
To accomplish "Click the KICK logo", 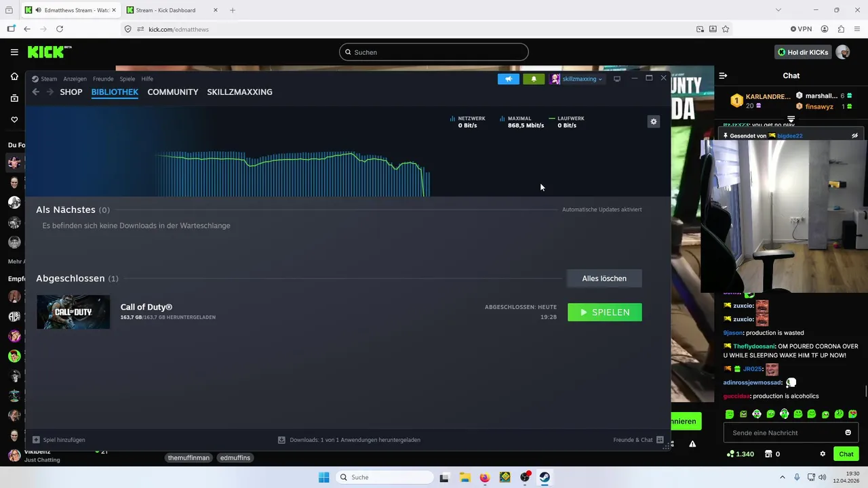I will pyautogui.click(x=50, y=52).
